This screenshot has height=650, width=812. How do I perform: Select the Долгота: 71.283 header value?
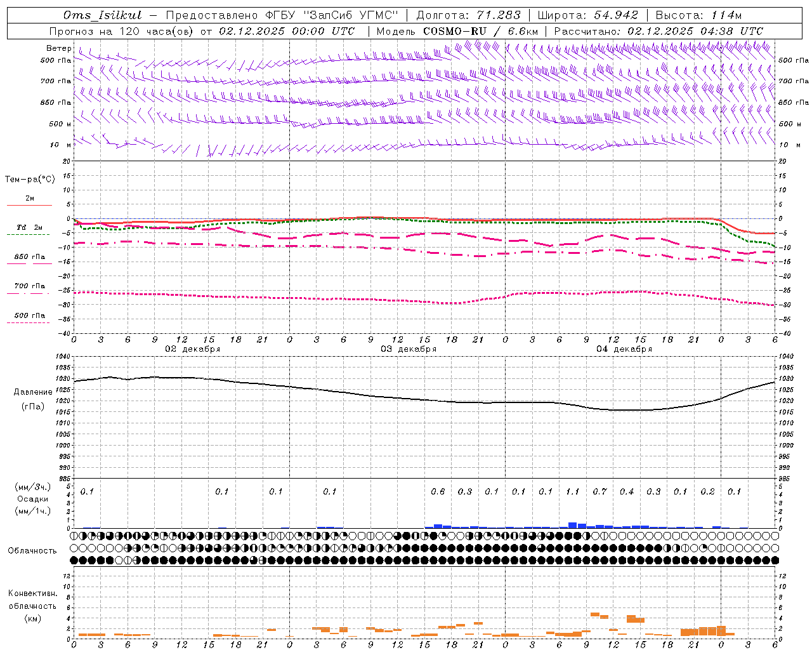[468, 15]
